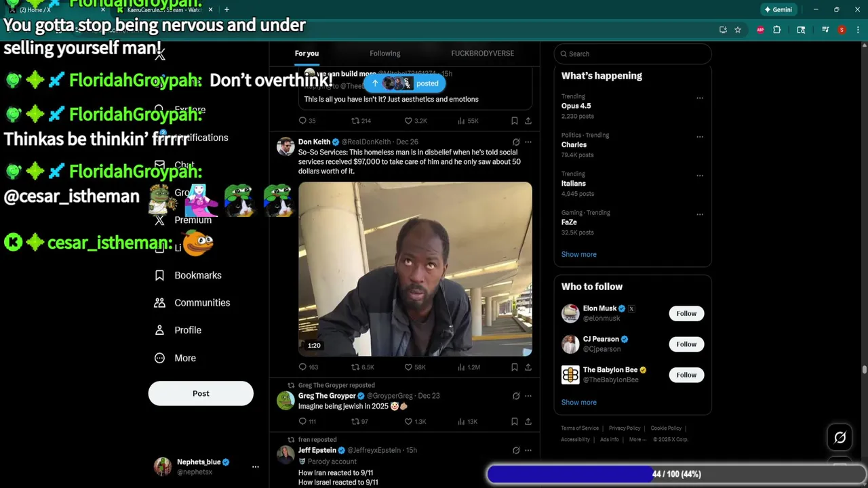Open account menu beside Nephets_blue
Image resolution: width=868 pixels, height=488 pixels.
click(256, 466)
